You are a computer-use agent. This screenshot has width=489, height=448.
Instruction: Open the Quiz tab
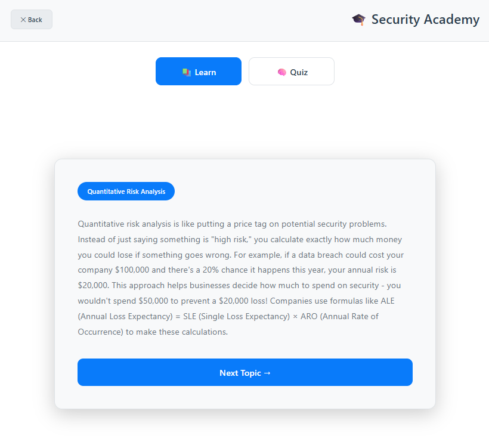pos(292,72)
